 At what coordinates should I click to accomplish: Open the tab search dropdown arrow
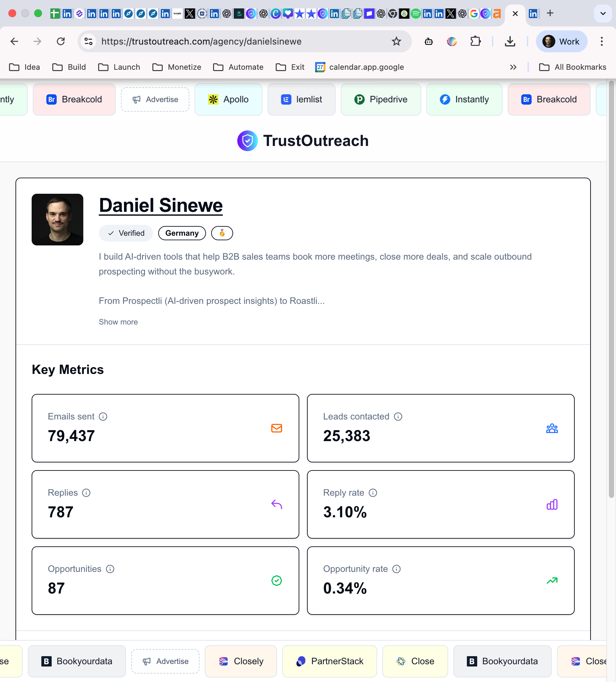coord(603,14)
